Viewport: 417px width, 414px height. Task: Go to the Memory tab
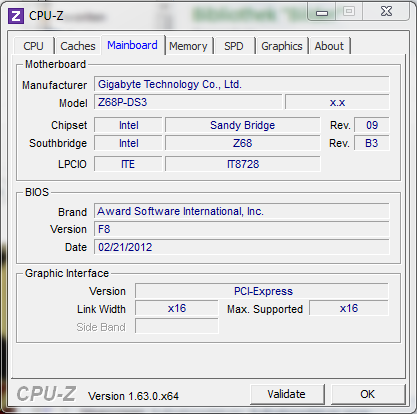(188, 46)
